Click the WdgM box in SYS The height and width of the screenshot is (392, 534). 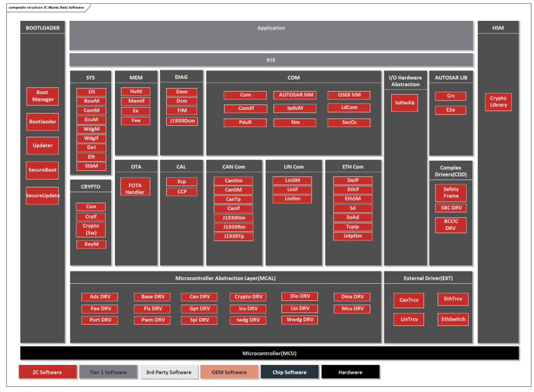[x=91, y=129]
